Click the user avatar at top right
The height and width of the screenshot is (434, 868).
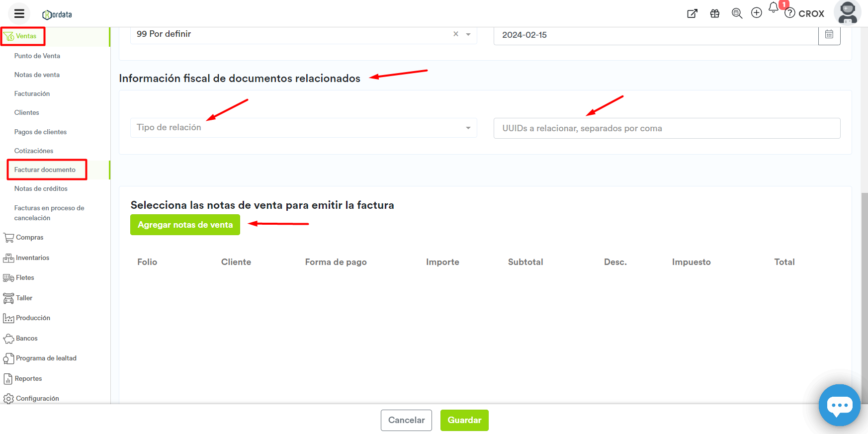click(x=847, y=12)
